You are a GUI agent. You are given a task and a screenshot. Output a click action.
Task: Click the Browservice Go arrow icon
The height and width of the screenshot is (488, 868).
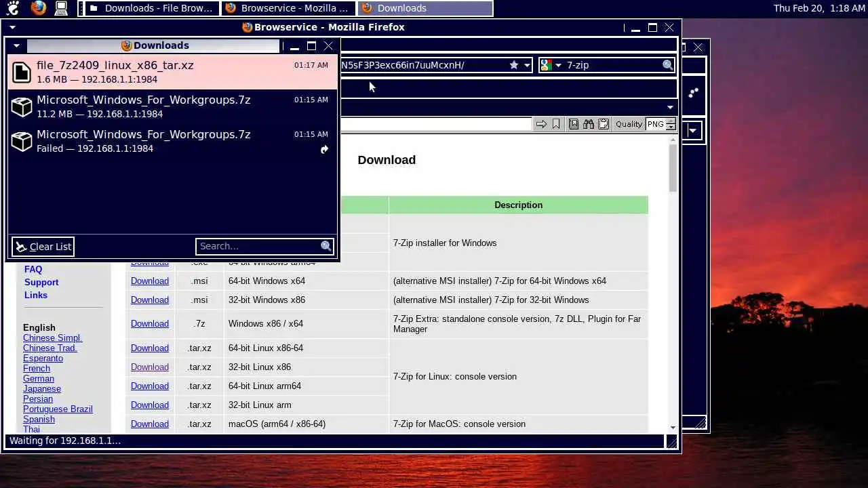coord(541,124)
